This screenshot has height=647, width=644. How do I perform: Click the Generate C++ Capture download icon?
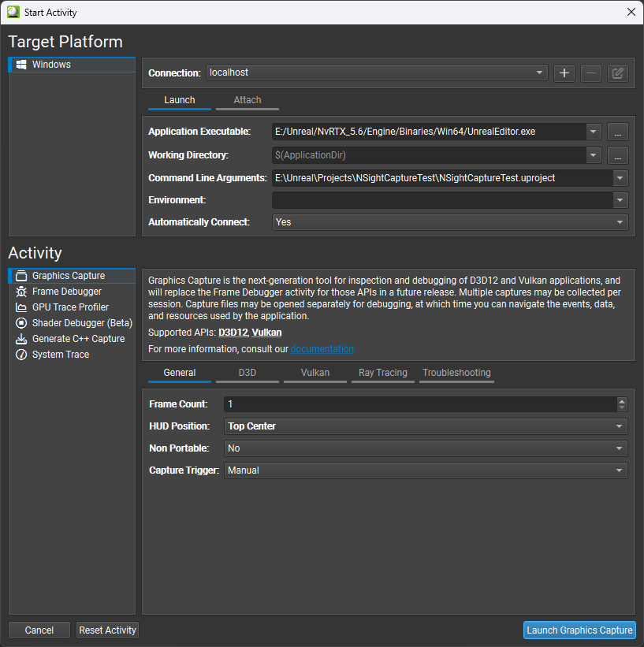click(x=21, y=339)
